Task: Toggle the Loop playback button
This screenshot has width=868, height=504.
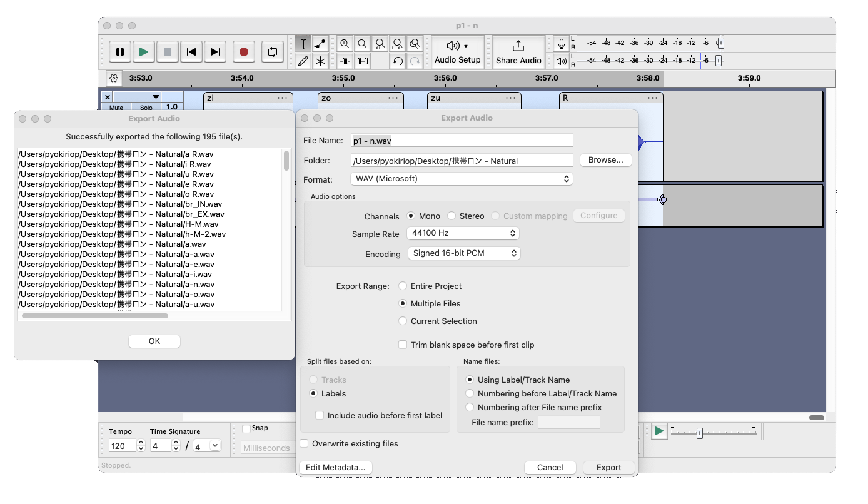Action: [x=273, y=52]
